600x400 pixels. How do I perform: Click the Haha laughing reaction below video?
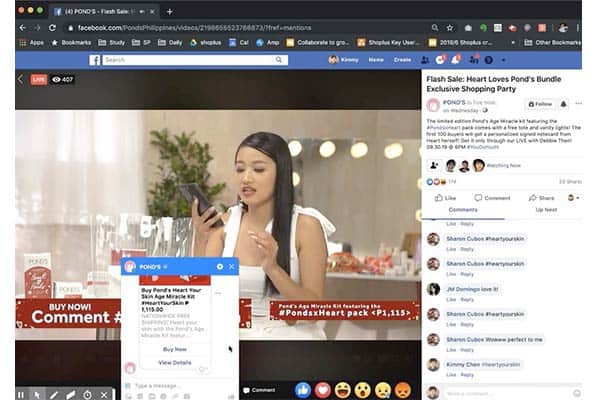click(x=342, y=390)
